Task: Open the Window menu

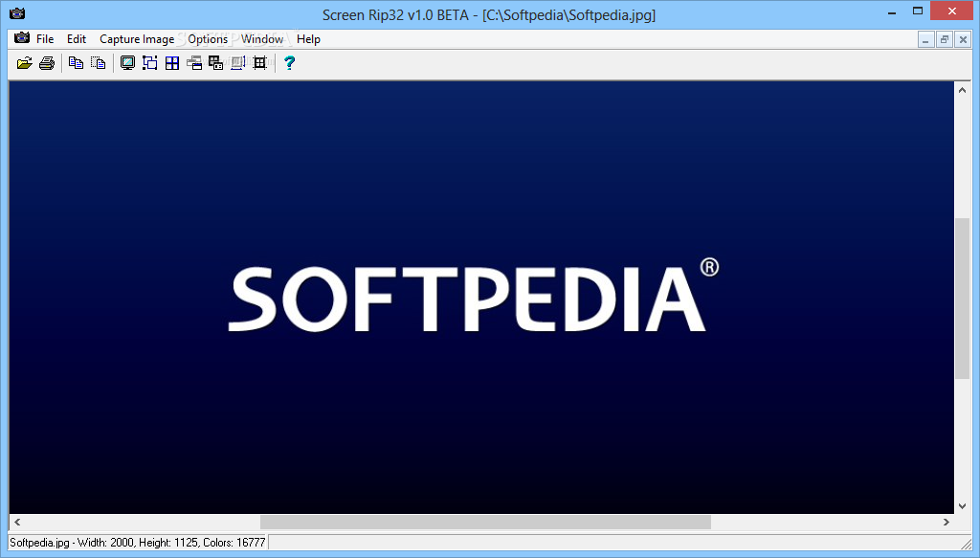Action: click(262, 38)
